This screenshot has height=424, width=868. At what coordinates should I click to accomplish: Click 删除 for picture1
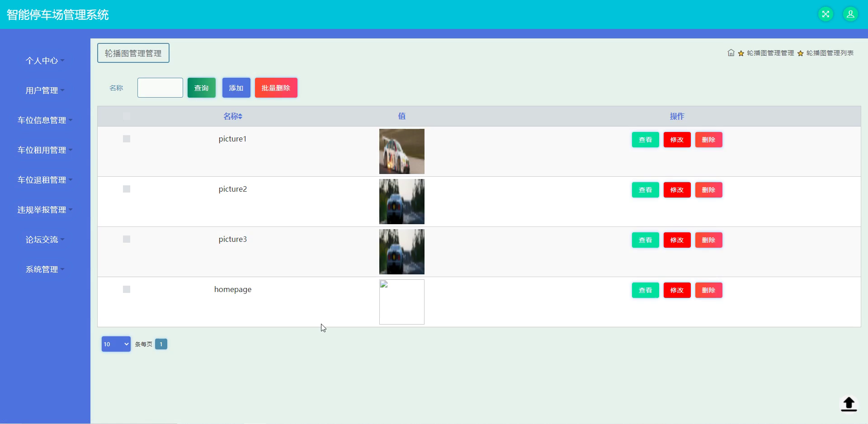[x=709, y=140]
